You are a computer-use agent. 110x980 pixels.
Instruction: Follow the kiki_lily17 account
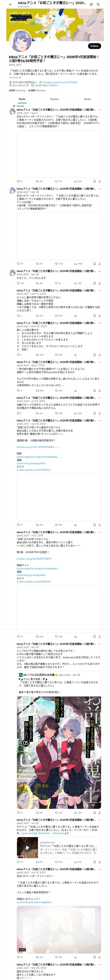(x=94, y=46)
